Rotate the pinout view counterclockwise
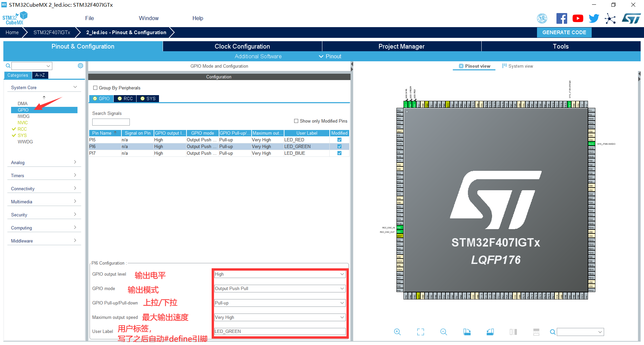644x345 pixels. pyautogui.click(x=490, y=332)
